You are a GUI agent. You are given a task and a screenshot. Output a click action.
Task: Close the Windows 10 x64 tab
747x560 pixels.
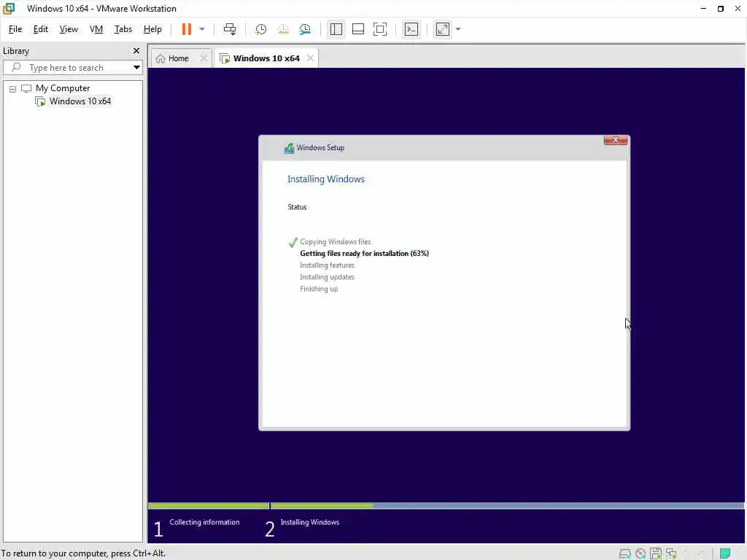310,58
